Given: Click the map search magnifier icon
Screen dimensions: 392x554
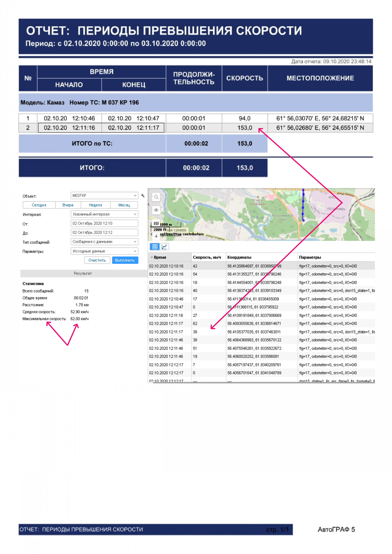Looking at the screenshot, I should point(156,197).
